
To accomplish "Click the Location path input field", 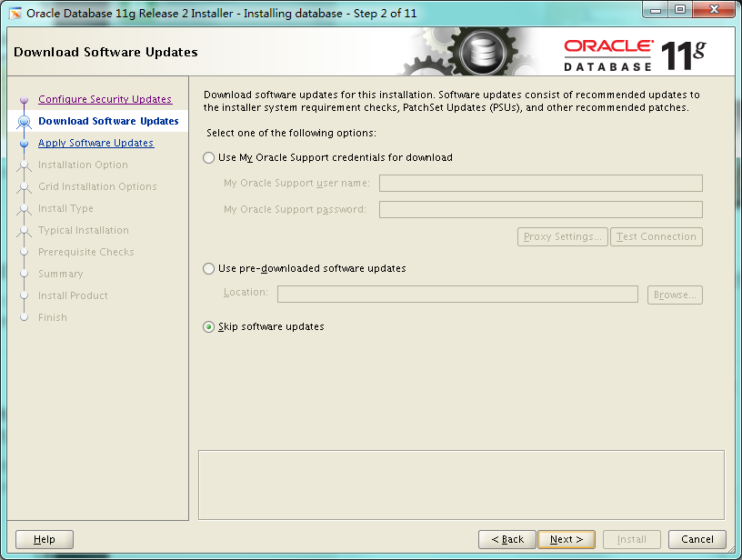I will click(x=457, y=295).
